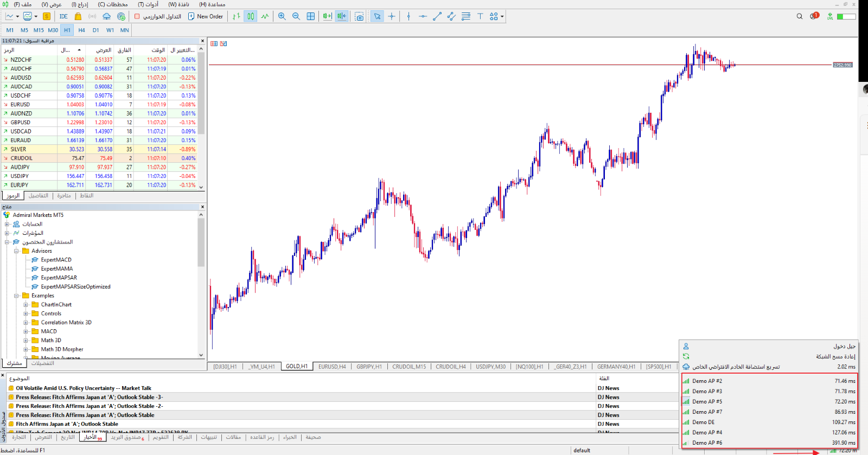The width and height of the screenshot is (868, 455).
Task: Open the ملف (File) menu
Action: point(23,4)
